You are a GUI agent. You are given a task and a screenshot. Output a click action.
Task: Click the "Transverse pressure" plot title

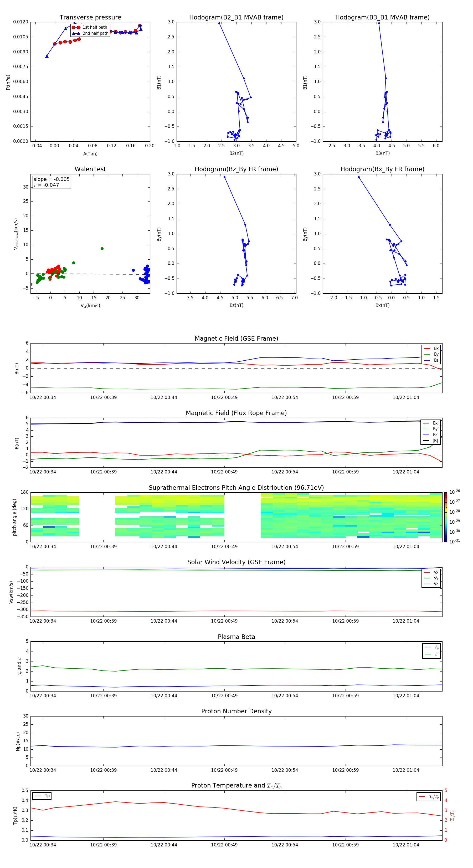tap(90, 18)
